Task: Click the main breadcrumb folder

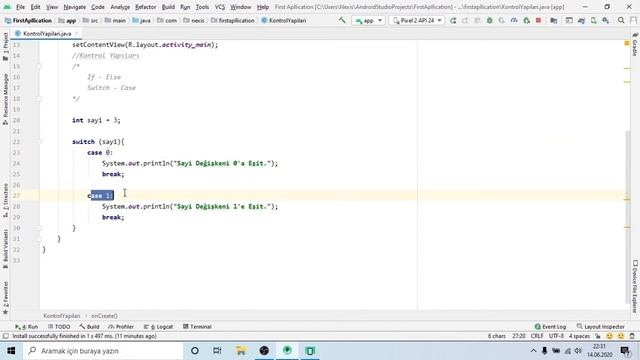Action: [x=115, y=20]
